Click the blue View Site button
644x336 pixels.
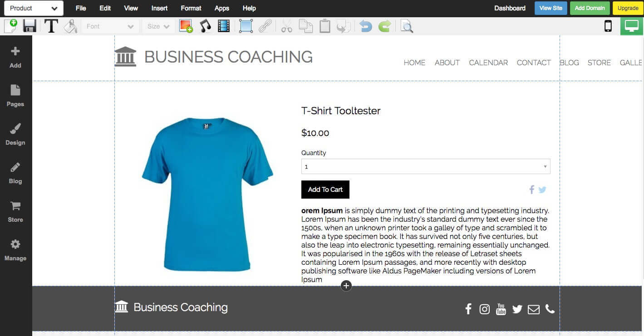[x=551, y=8]
